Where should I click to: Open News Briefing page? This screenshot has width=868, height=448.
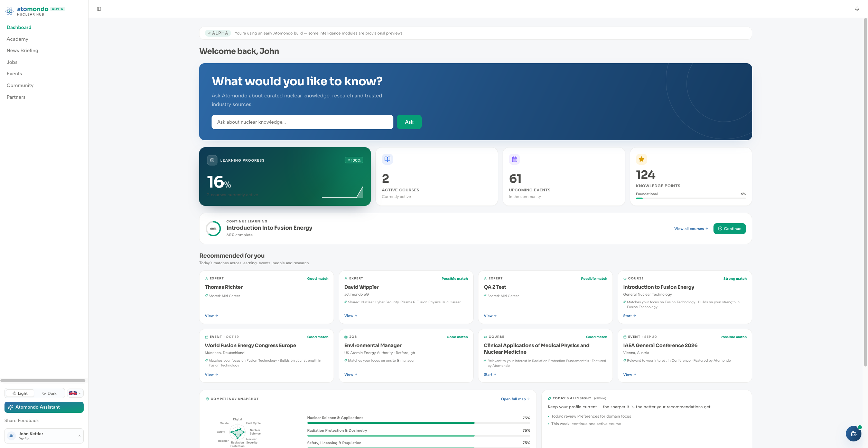pyautogui.click(x=22, y=50)
